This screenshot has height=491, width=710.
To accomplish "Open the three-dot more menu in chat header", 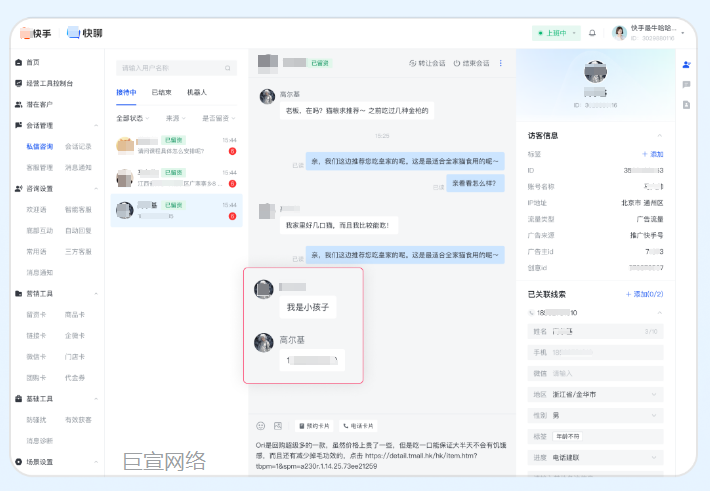I will point(501,63).
